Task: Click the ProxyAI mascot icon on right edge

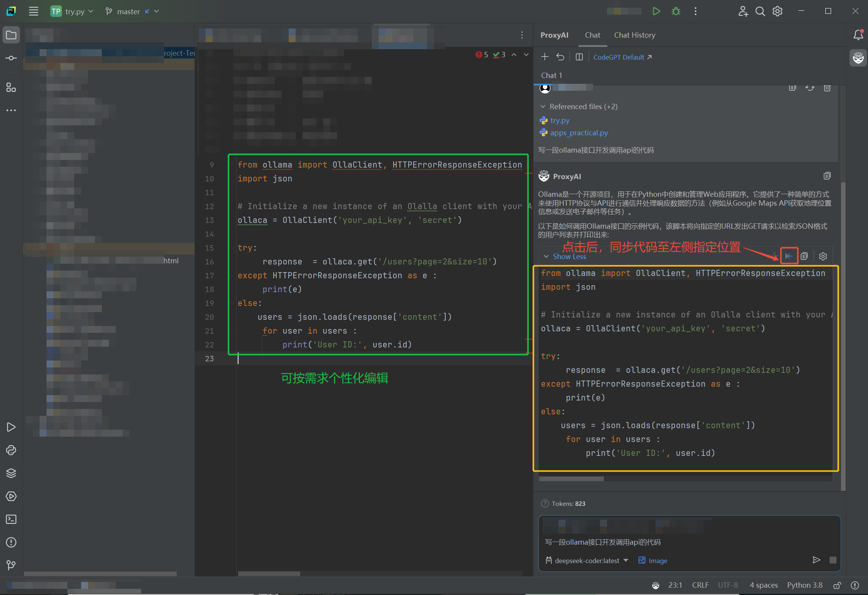Action: point(858,58)
